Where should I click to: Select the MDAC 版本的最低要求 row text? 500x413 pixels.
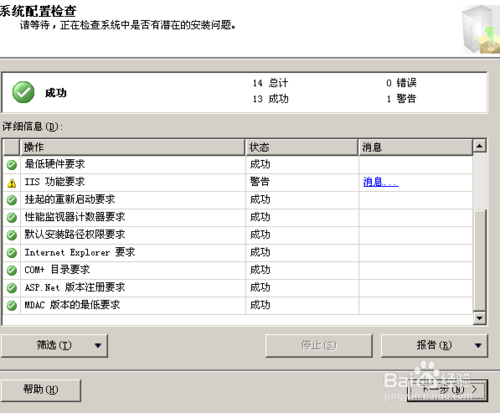72,305
